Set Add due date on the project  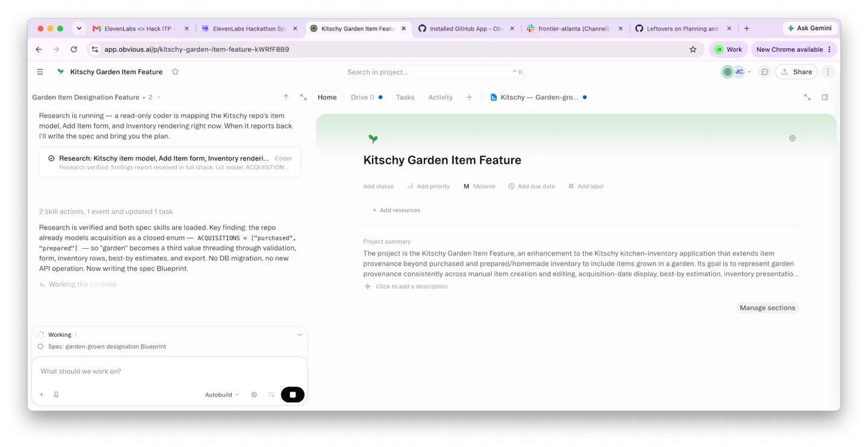[532, 186]
